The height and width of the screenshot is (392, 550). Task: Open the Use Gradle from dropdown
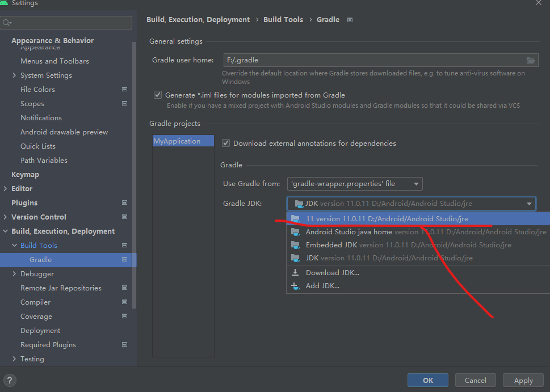coord(416,183)
